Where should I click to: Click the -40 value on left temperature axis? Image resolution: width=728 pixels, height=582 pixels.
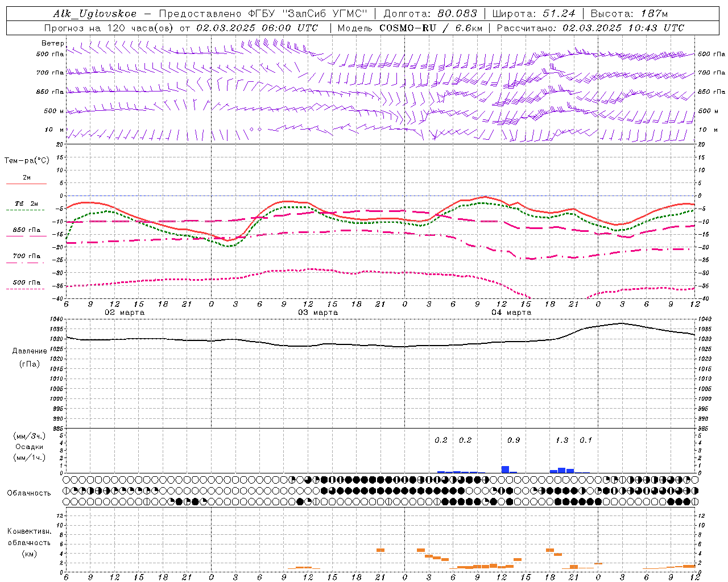pos(59,299)
